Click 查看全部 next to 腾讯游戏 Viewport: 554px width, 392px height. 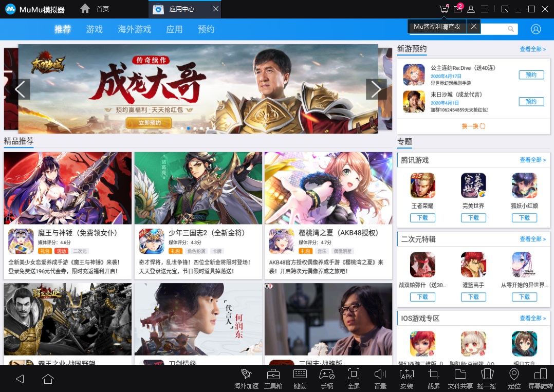point(532,160)
